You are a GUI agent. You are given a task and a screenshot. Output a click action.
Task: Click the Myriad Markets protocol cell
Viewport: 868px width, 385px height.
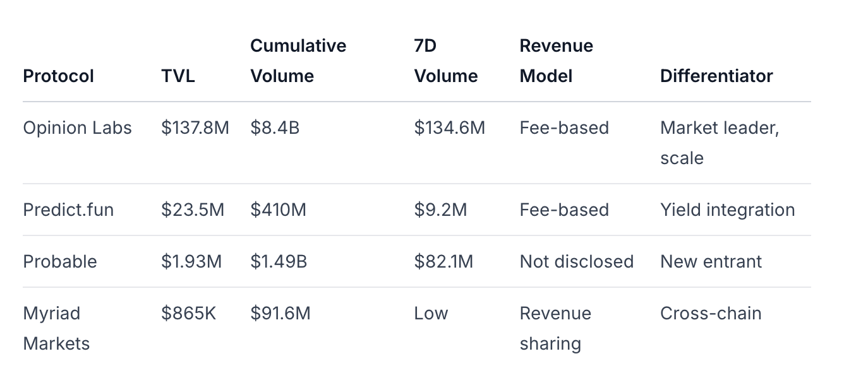[x=56, y=329]
